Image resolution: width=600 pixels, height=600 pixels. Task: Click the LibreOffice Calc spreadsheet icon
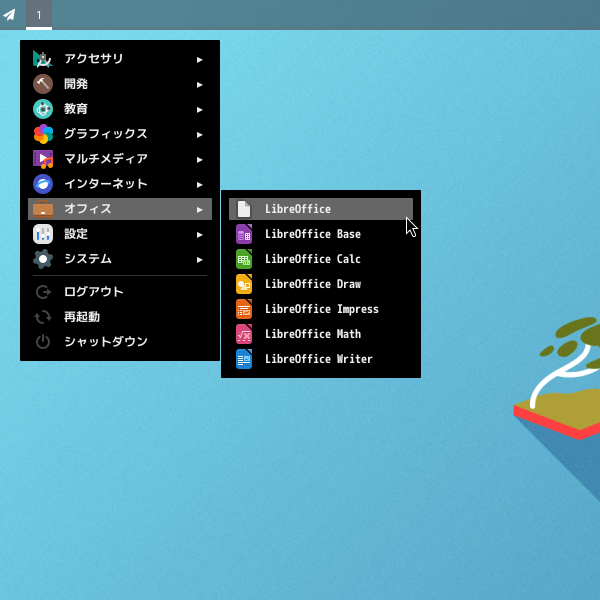coord(244,259)
